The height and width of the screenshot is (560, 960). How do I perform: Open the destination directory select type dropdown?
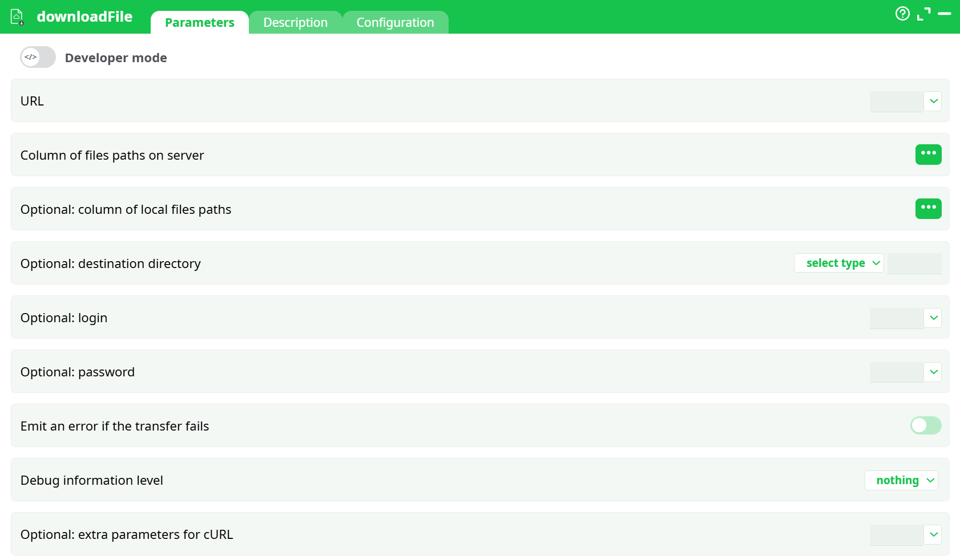[x=838, y=263]
